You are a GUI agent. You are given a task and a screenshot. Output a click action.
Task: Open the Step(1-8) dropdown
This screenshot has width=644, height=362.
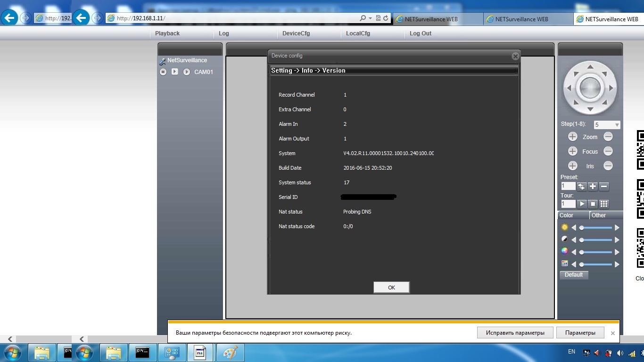(617, 125)
